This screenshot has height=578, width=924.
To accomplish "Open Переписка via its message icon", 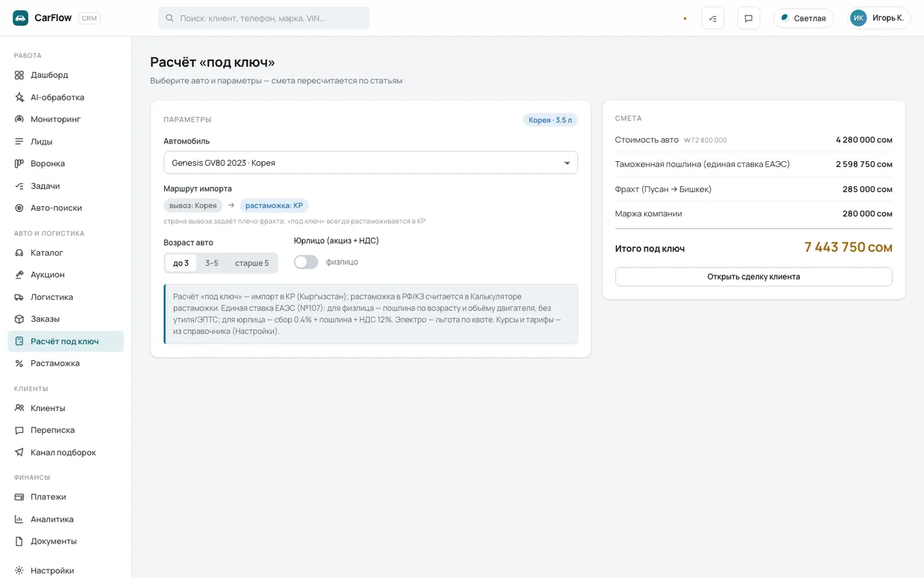I will (19, 430).
